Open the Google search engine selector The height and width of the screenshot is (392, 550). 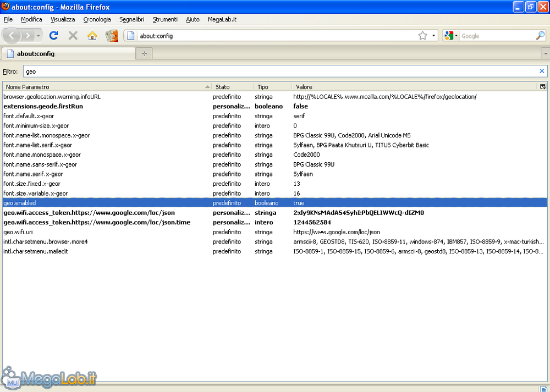(x=451, y=35)
